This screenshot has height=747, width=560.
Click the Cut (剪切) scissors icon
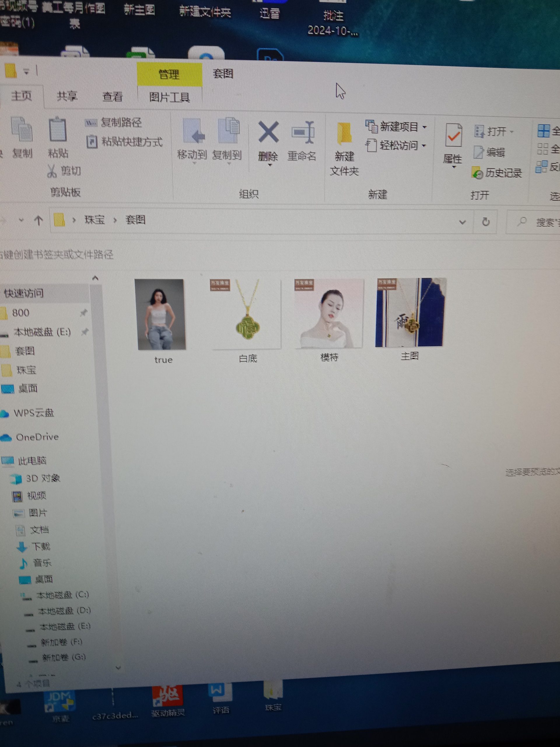click(x=52, y=171)
